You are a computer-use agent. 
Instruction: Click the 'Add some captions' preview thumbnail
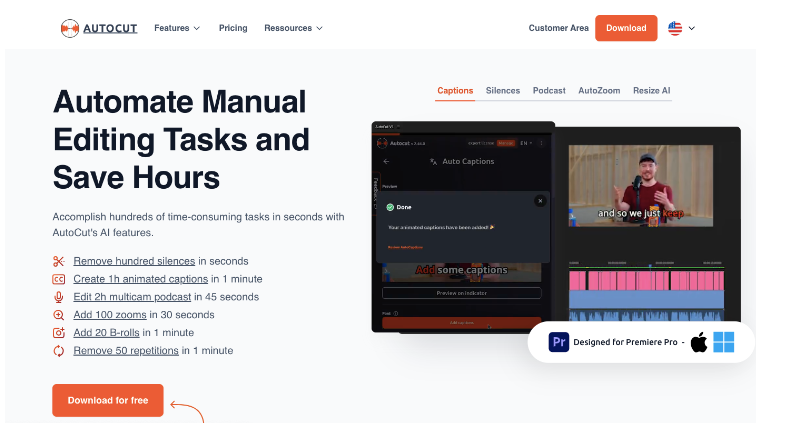pyautogui.click(x=462, y=272)
